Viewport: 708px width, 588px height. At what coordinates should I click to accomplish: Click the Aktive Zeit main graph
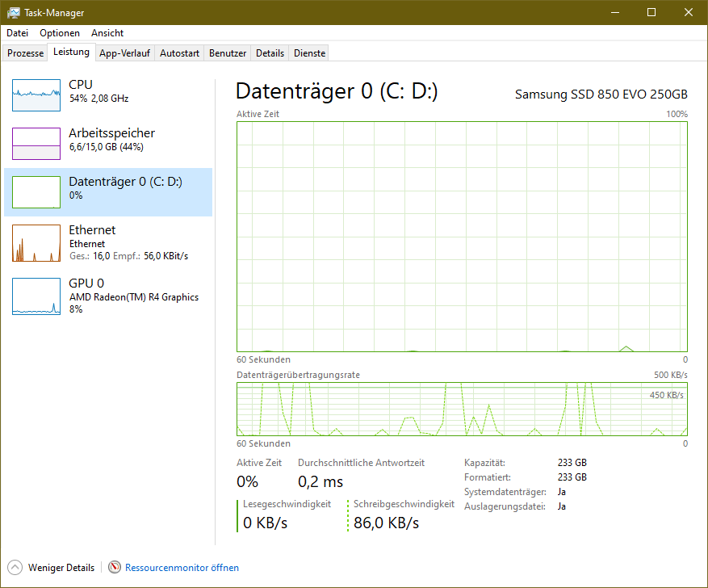(462, 236)
